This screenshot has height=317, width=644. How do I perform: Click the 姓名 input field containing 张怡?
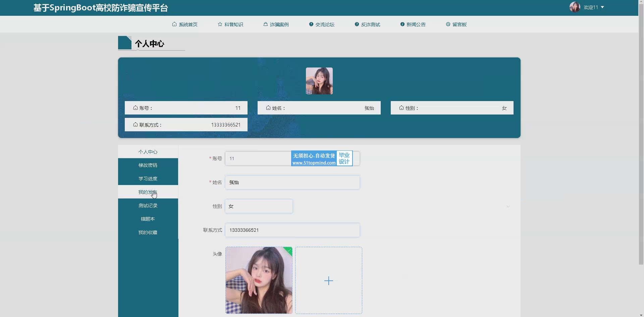click(x=292, y=182)
